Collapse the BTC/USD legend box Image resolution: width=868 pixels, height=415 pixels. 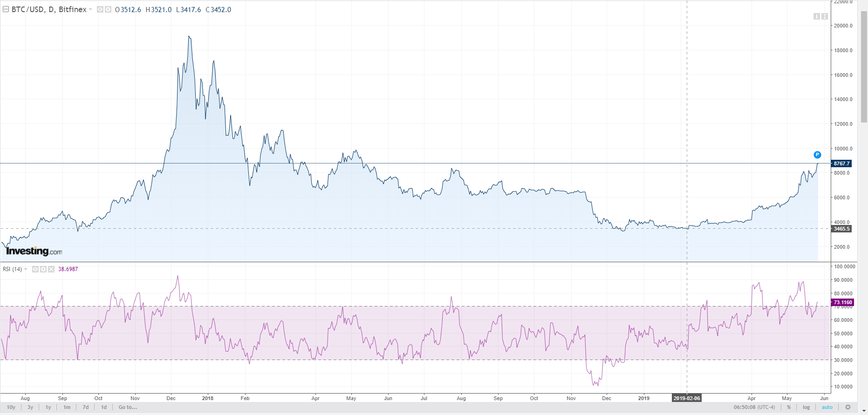(6, 9)
